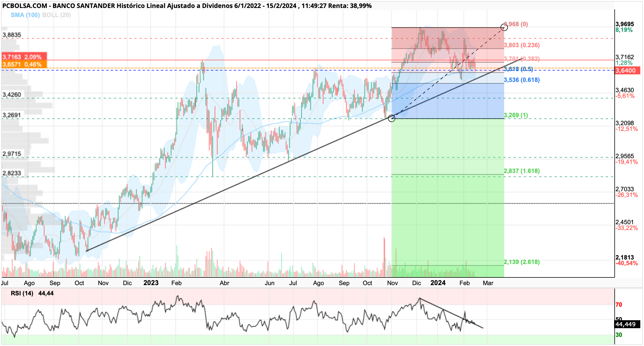644x346 pixels.
Task: Click the Mar month label
Action: point(488,283)
